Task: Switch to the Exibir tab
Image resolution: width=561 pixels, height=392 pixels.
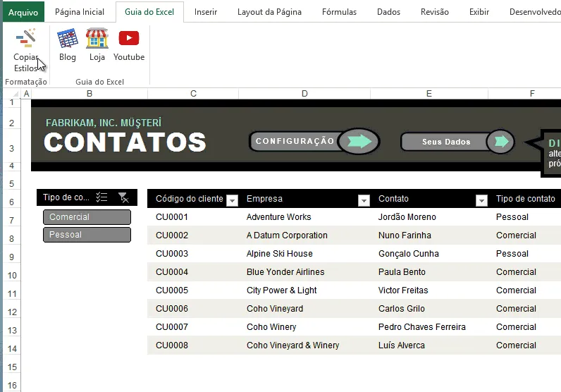Action: [x=479, y=12]
